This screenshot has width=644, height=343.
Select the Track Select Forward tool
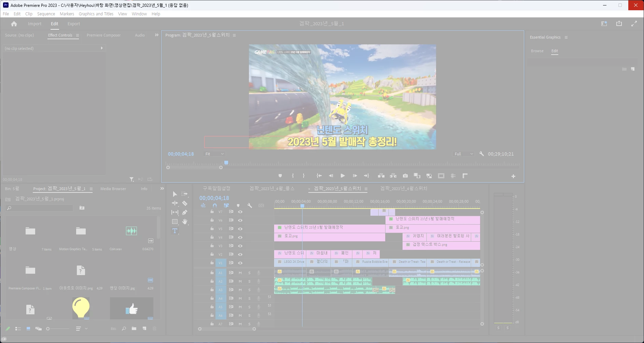tap(185, 194)
